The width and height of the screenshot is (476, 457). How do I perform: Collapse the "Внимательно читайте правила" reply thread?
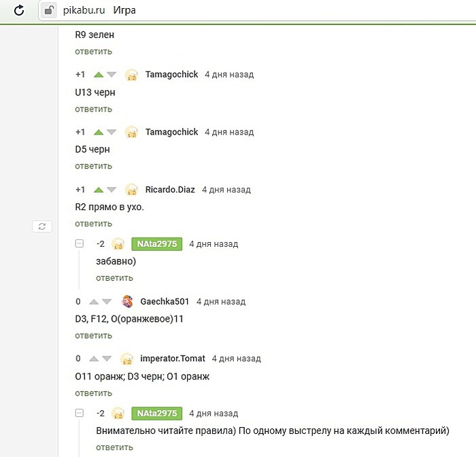pyautogui.click(x=79, y=413)
